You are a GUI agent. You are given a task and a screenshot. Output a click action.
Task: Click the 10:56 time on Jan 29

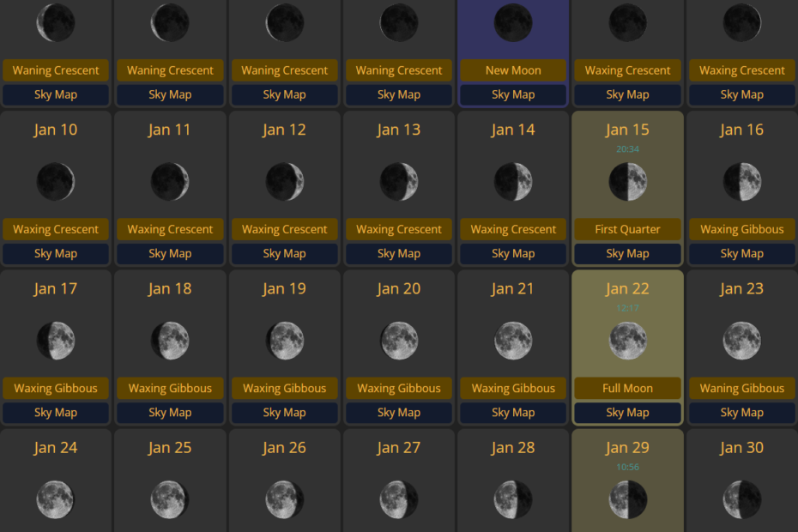(627, 467)
